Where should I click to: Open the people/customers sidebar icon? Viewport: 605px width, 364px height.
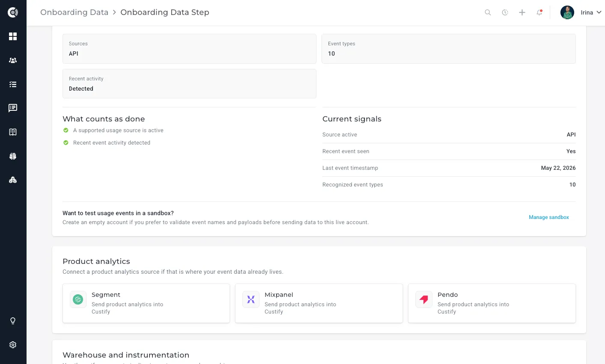click(13, 60)
